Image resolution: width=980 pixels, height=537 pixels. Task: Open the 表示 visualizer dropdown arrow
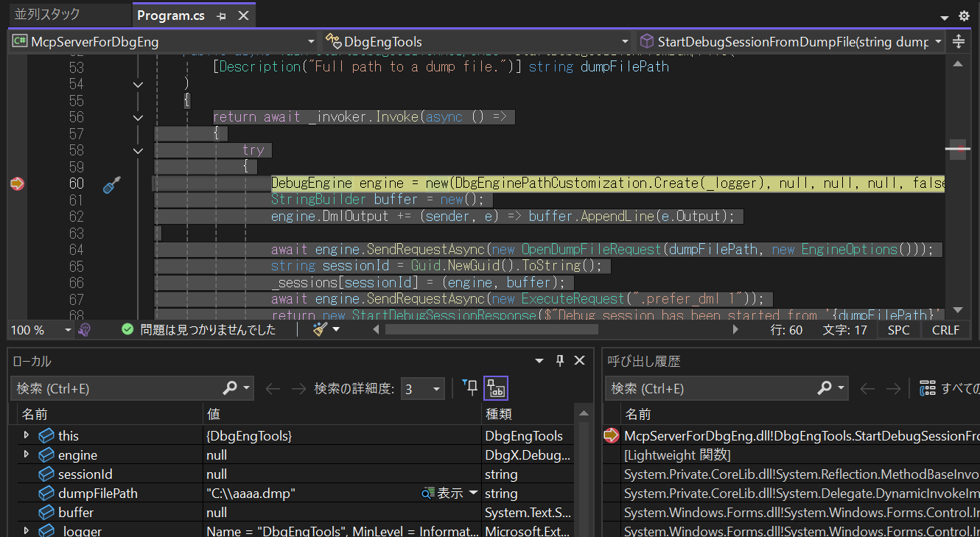[474, 494]
